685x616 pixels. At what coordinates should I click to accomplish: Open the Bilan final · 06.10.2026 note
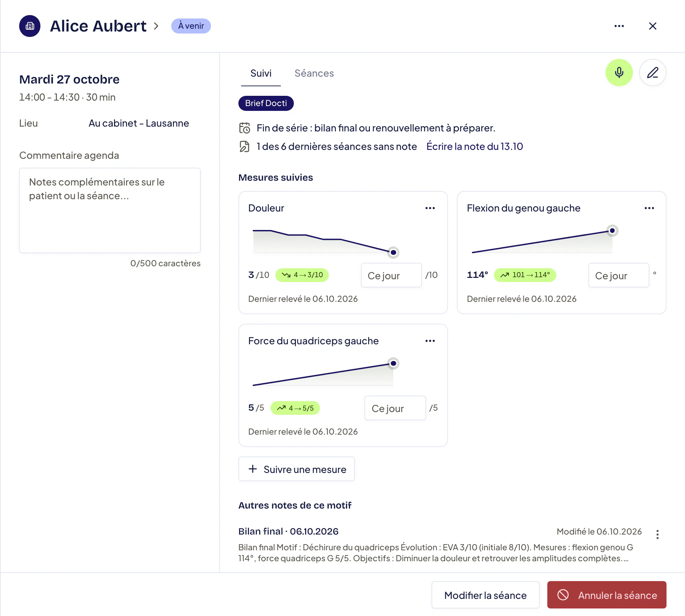288,531
